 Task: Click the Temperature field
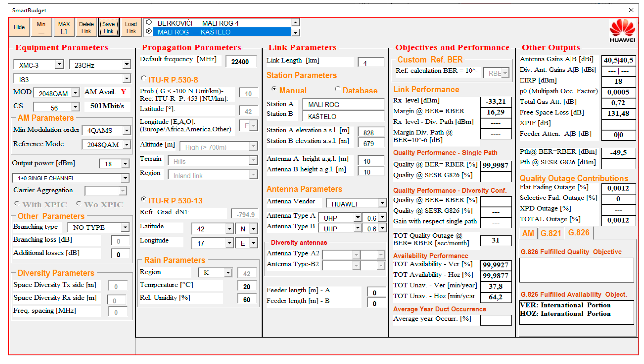pyautogui.click(x=247, y=286)
